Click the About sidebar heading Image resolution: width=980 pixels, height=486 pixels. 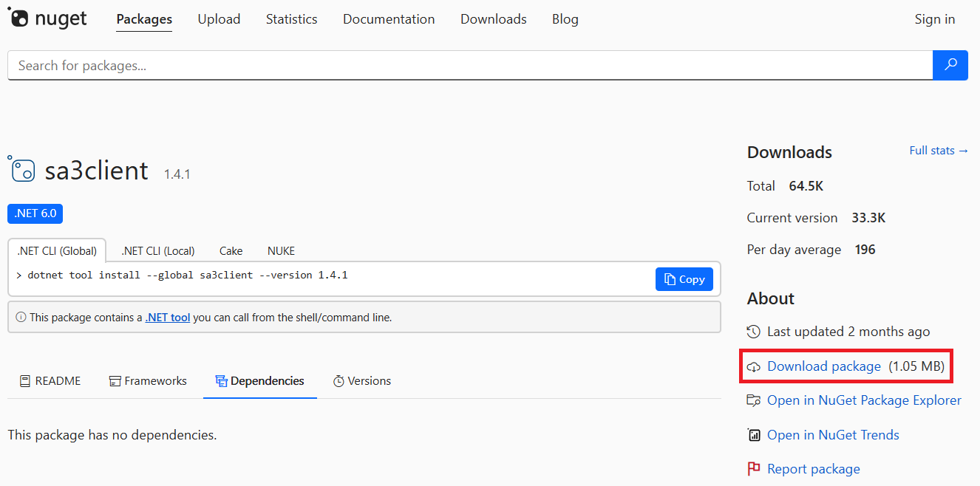click(x=771, y=298)
